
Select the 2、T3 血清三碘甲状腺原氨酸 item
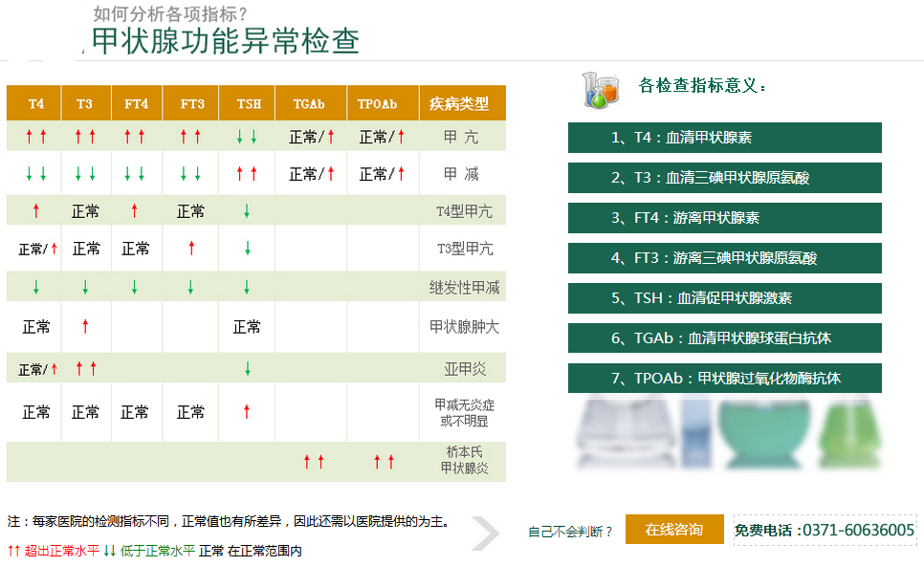click(x=724, y=178)
